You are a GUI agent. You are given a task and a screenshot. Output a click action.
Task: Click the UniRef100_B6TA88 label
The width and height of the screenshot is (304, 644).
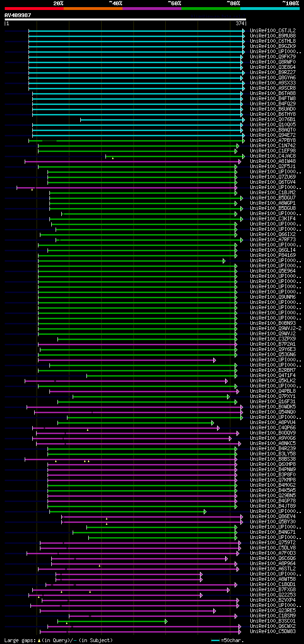point(273,93)
